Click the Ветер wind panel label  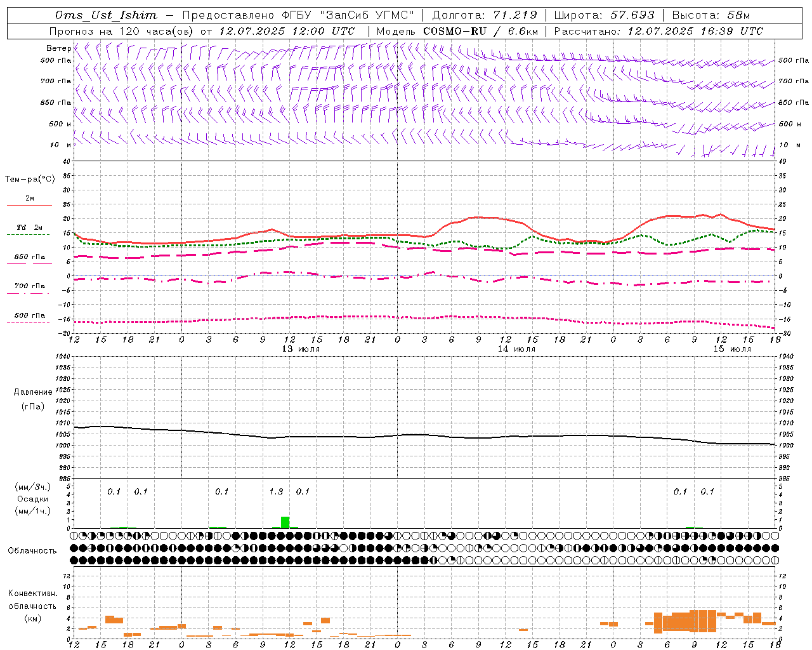pyautogui.click(x=58, y=48)
